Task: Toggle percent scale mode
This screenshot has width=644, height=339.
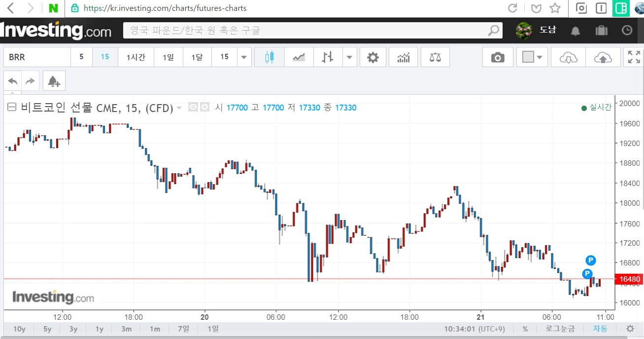Action: point(525,328)
